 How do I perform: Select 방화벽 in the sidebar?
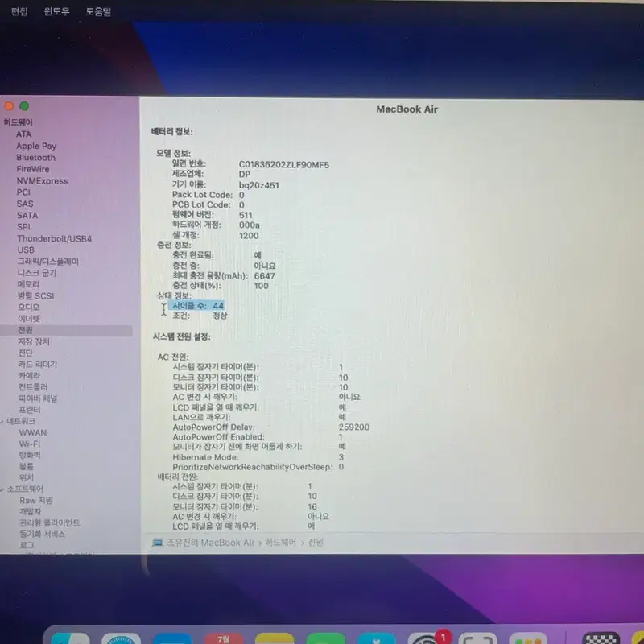tap(30, 455)
